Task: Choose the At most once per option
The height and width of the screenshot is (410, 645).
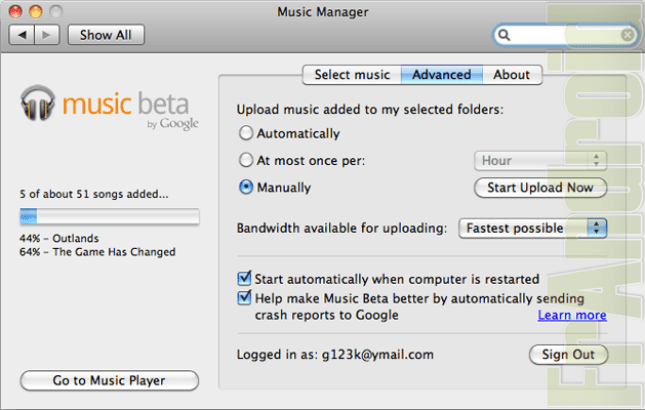Action: pyautogui.click(x=246, y=160)
